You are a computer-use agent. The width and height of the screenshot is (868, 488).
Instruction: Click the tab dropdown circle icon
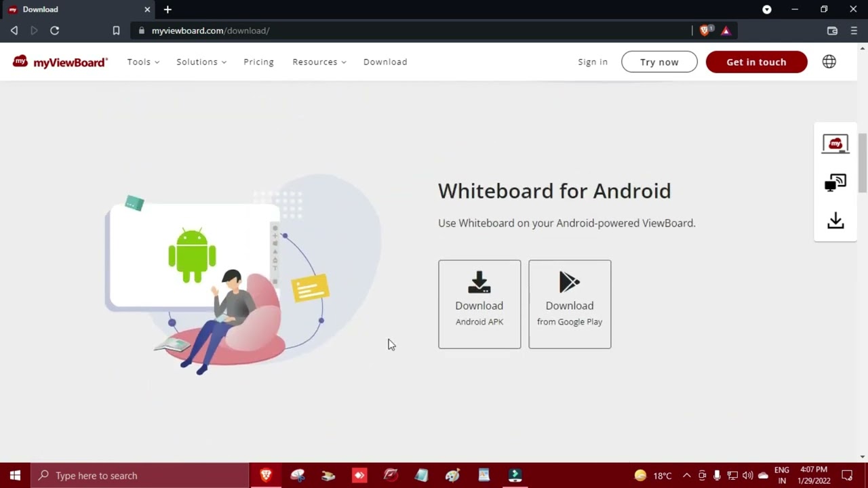767,9
